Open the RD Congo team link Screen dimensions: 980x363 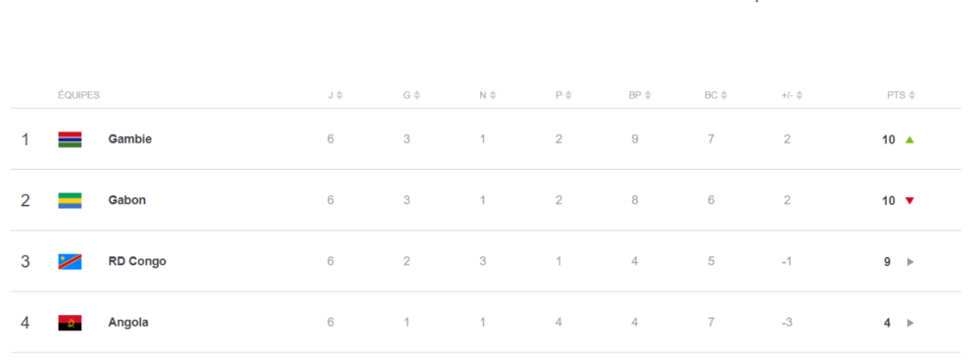137,262
